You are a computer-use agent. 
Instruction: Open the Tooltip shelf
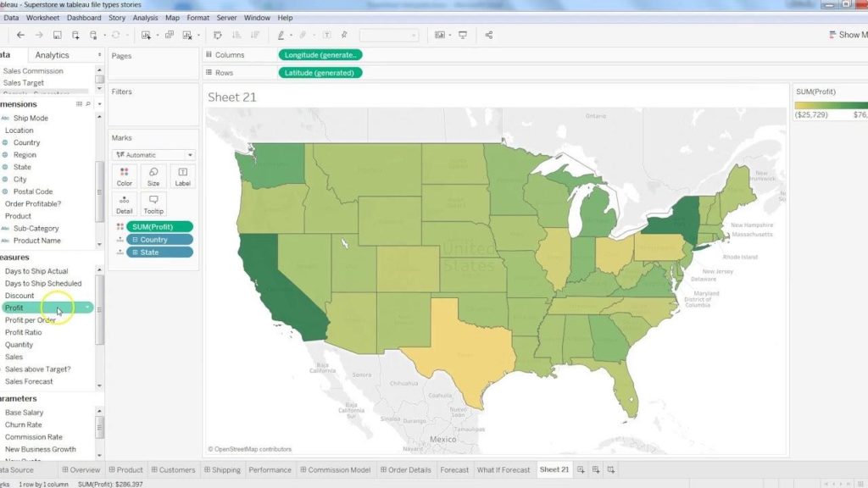point(153,203)
